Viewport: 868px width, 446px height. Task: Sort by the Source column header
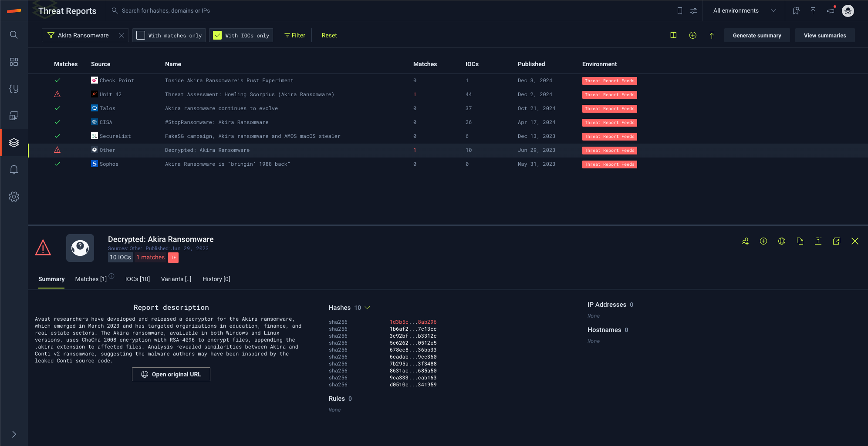101,64
